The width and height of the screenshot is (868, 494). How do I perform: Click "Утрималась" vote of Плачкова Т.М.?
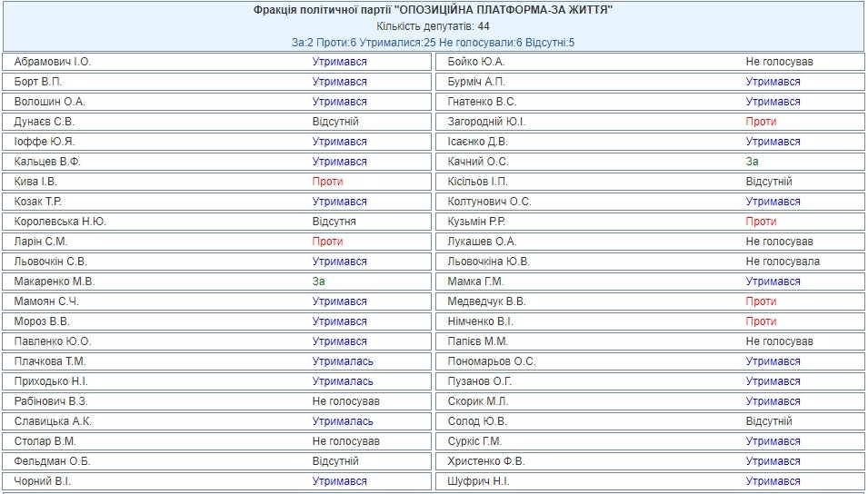[x=343, y=361]
